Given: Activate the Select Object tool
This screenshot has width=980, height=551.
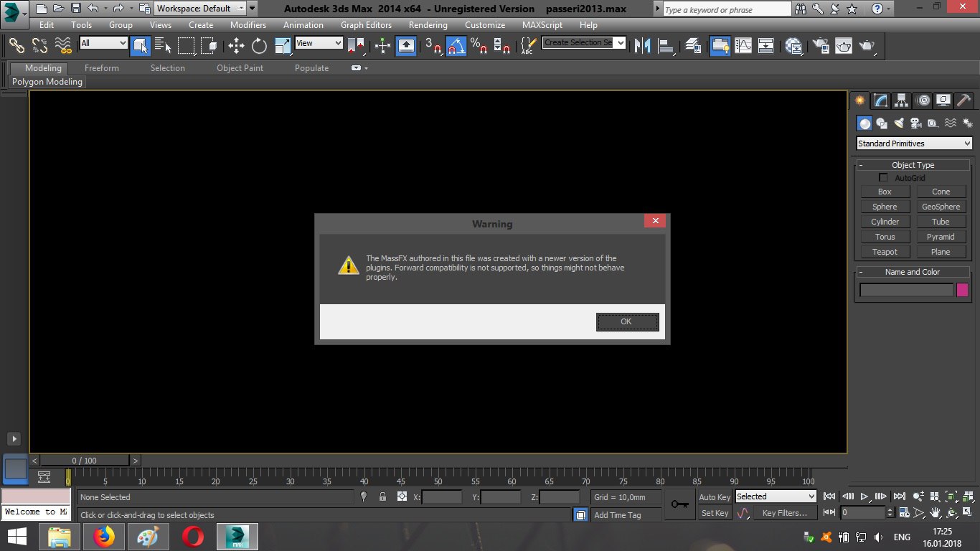Looking at the screenshot, I should 140,46.
